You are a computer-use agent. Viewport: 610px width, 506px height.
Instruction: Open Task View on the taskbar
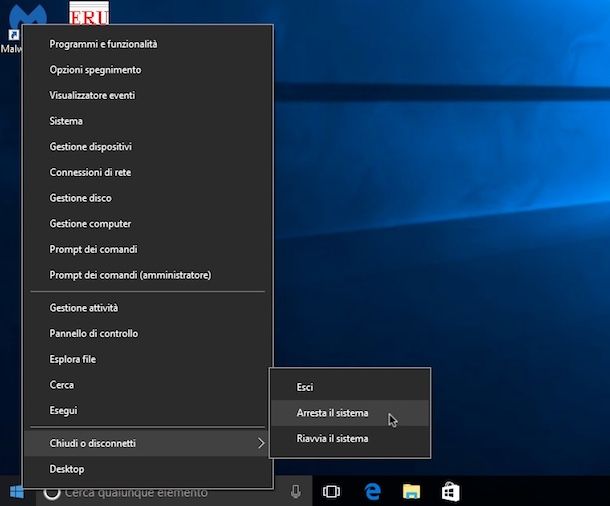331,492
